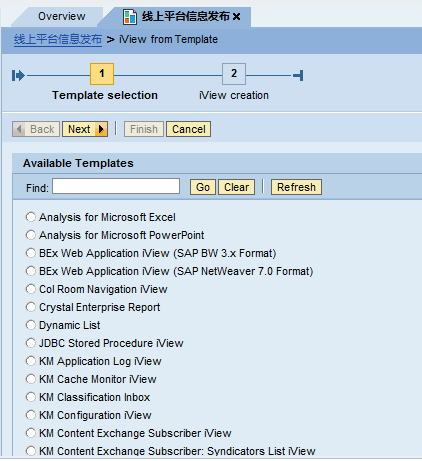
Task: Click the disabled Finish button
Action: click(x=144, y=129)
